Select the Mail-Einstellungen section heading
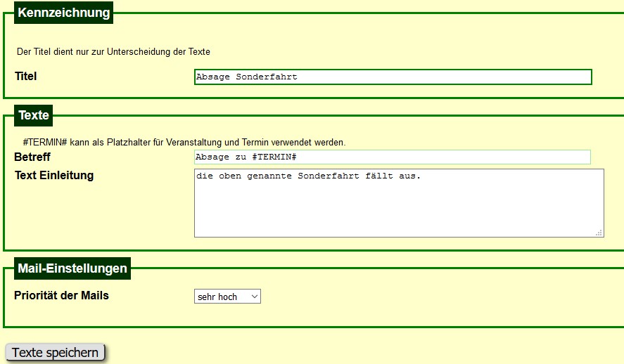The width and height of the screenshot is (624, 364). tap(72, 268)
